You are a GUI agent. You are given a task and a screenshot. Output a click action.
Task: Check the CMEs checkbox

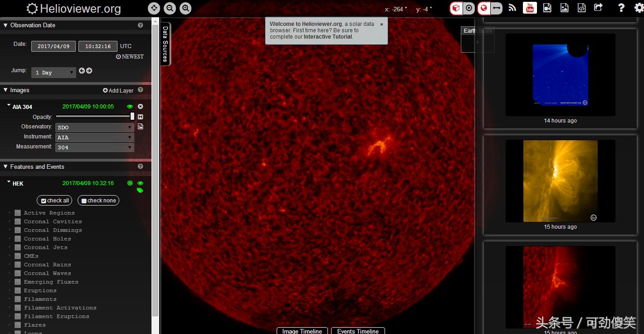(18, 256)
